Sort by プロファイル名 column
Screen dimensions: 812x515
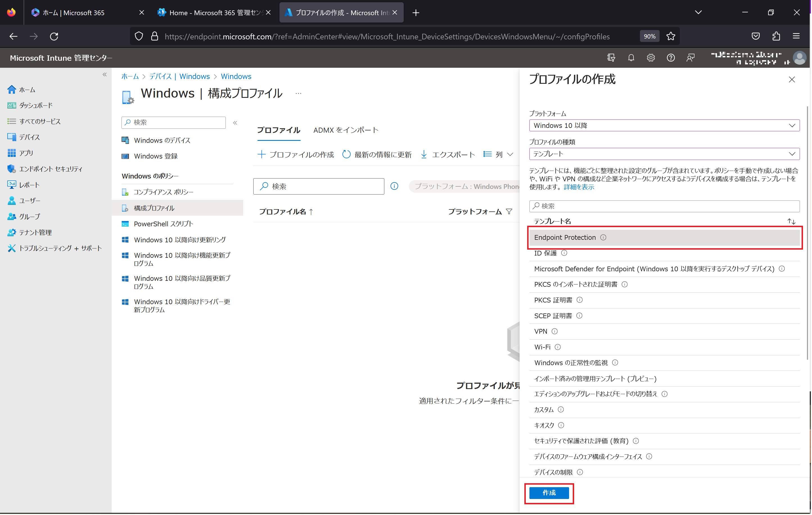[x=286, y=211]
